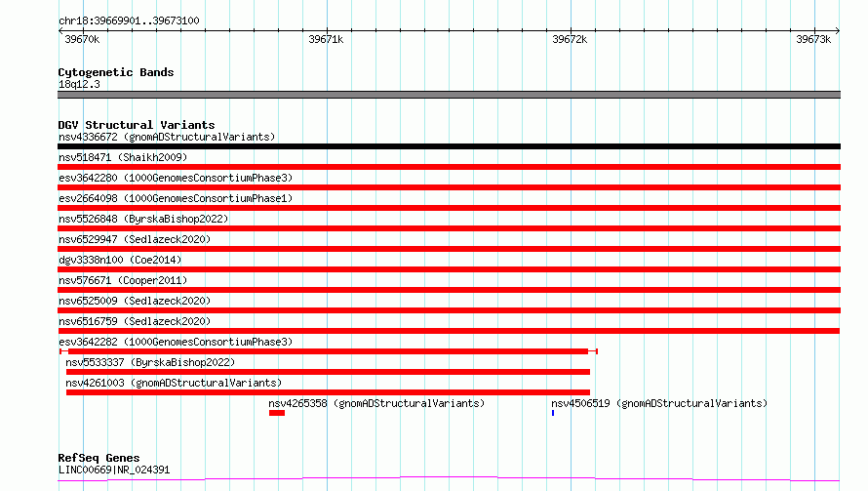Open the RefSeq Genes track title
The height and width of the screenshot is (491, 868).
99,458
